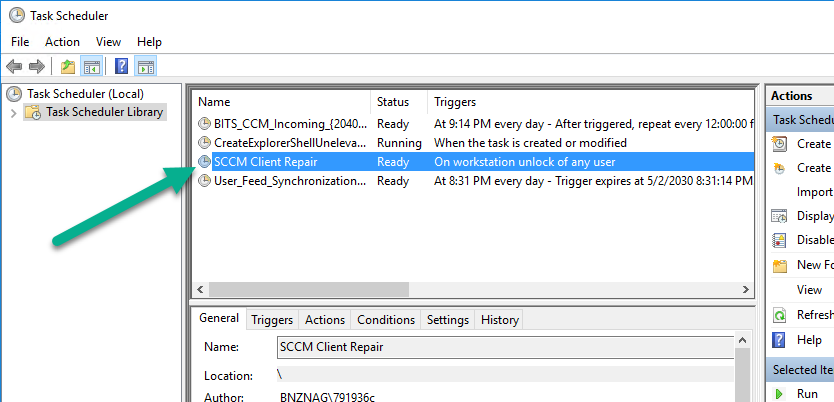Screen dimensions: 834x402
Task: Click the task list scroll right arrow
Action: [746, 290]
